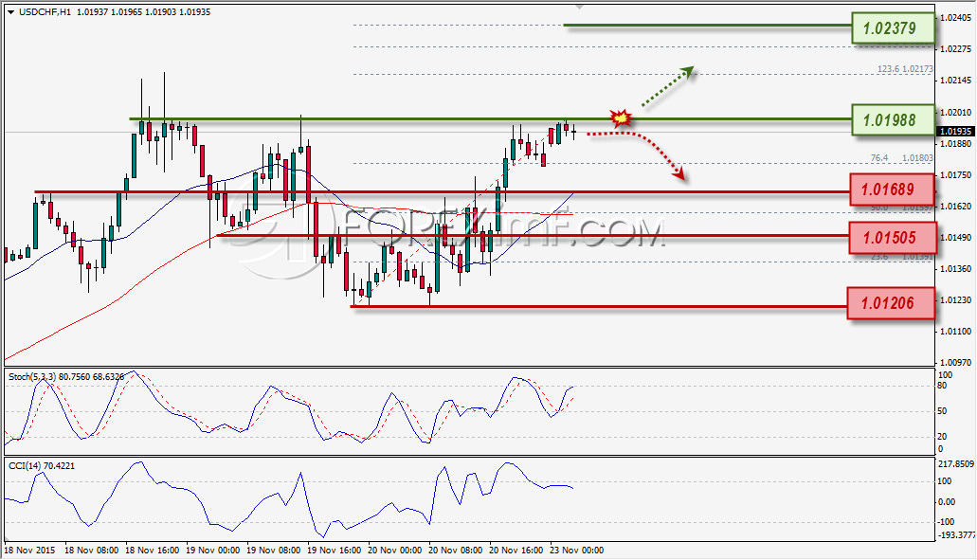Click price scale value 1.01620
The height and width of the screenshot is (560, 977).
(956, 207)
